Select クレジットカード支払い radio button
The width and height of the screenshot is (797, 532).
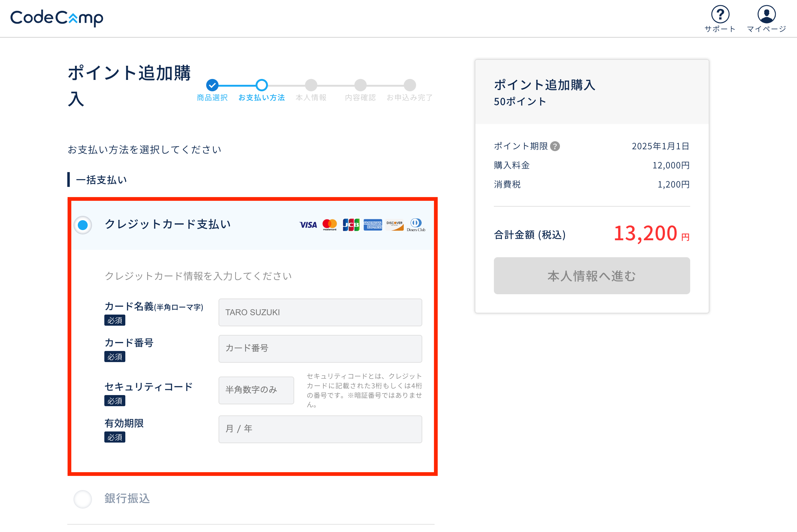pos(83,225)
